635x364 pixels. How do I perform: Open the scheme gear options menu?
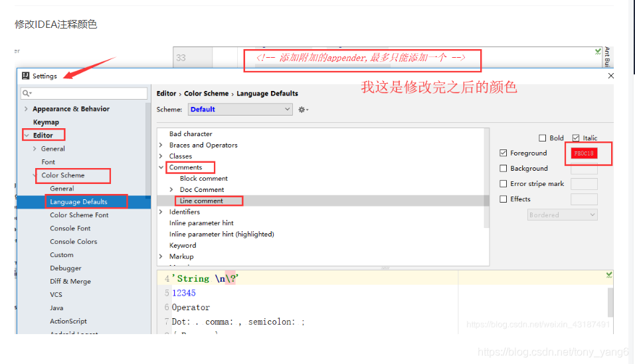click(303, 110)
